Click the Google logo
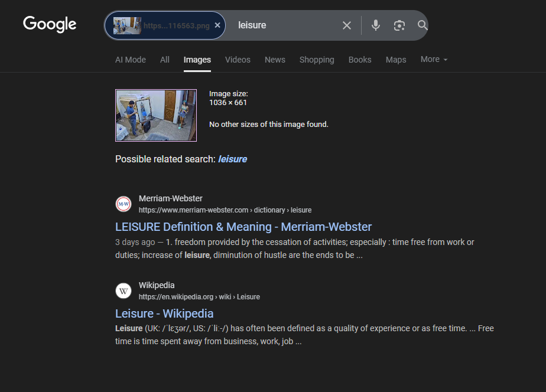The height and width of the screenshot is (392, 546). pos(50,24)
